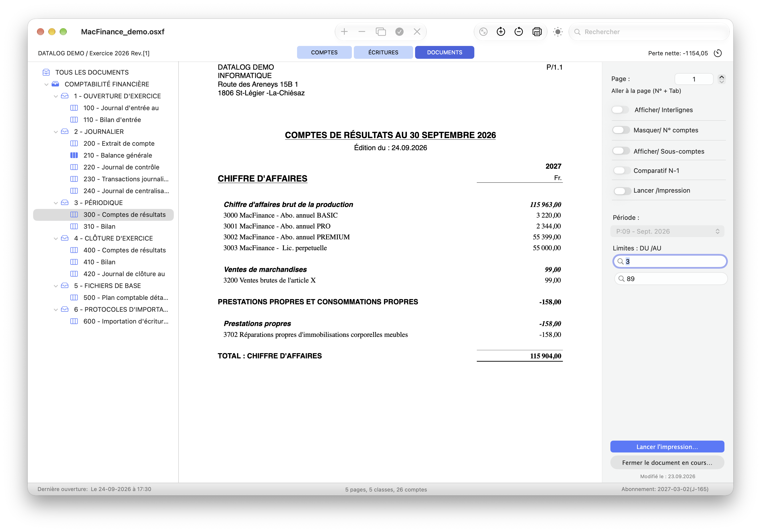Select the DOCUMENTS tab
The width and height of the screenshot is (761, 532).
444,52
